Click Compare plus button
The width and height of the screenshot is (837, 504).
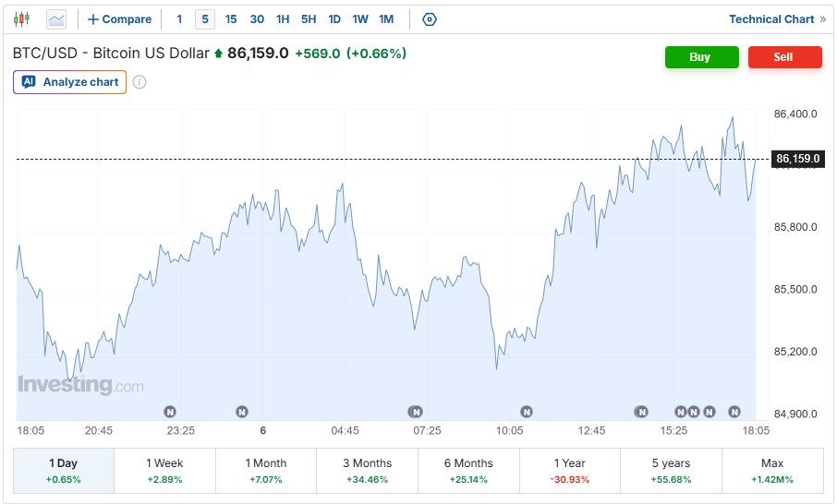119,19
